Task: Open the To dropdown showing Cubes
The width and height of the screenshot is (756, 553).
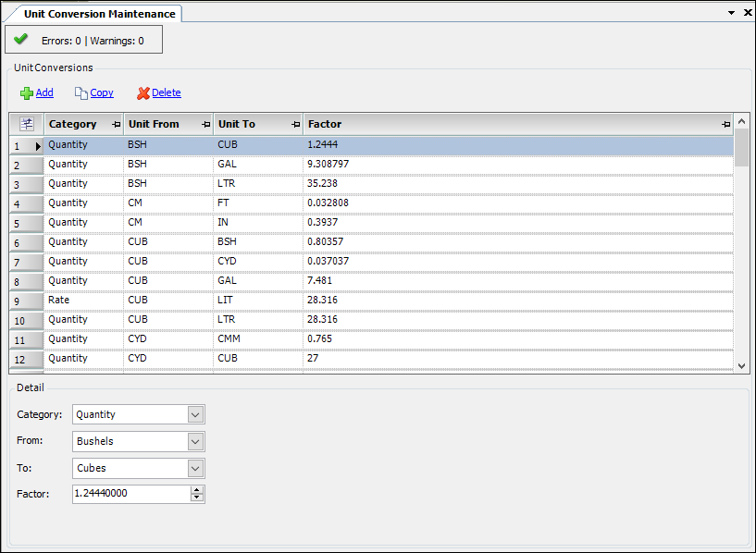Action: [x=194, y=468]
